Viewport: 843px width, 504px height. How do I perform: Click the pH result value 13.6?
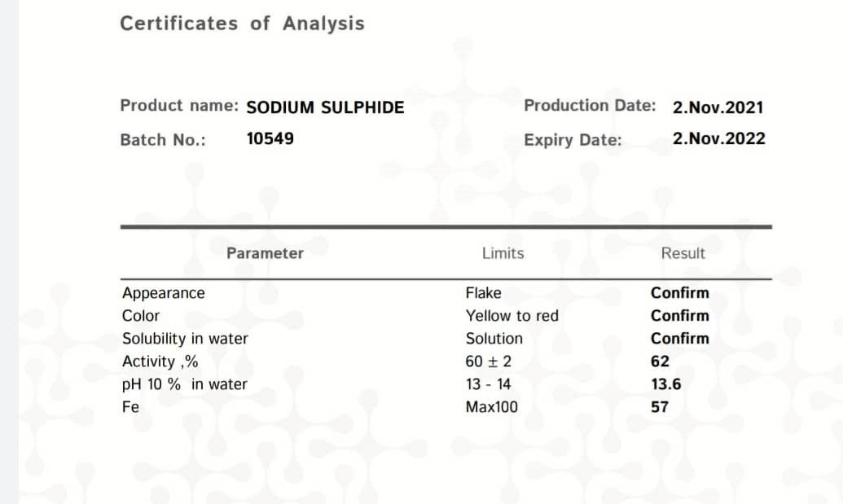[665, 384]
